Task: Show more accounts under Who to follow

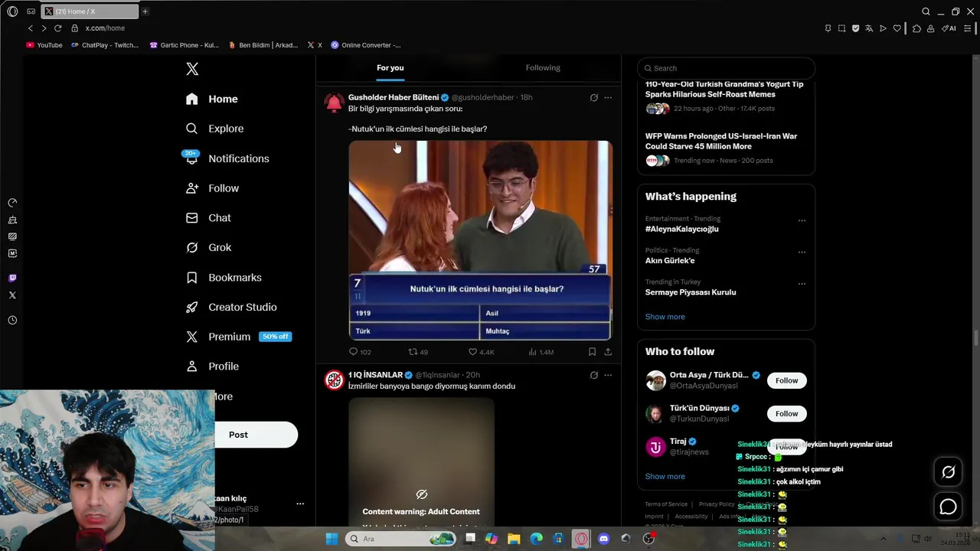Action: tap(665, 476)
